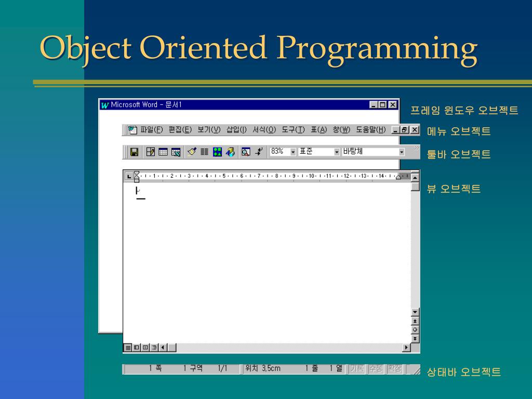Expand the 바탕체 font dropdown arrow
Viewport: 532px width, 399px height.
(402, 152)
